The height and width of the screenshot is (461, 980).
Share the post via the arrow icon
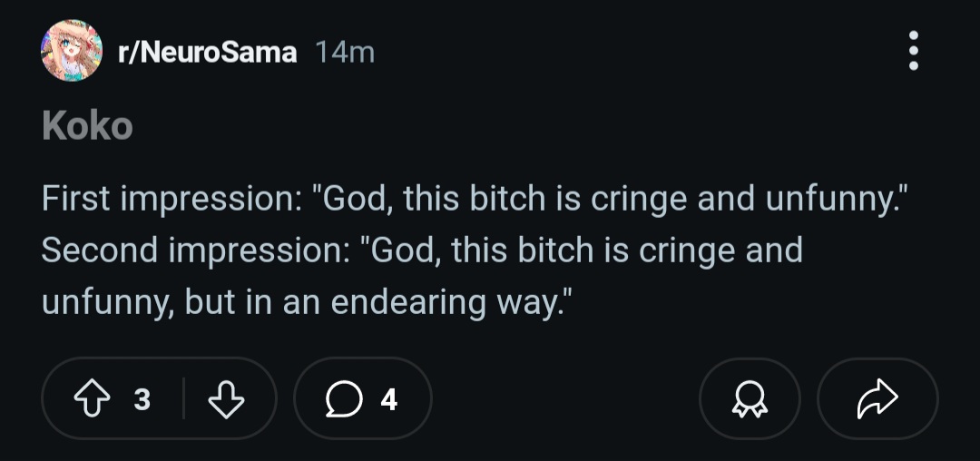[x=877, y=398]
